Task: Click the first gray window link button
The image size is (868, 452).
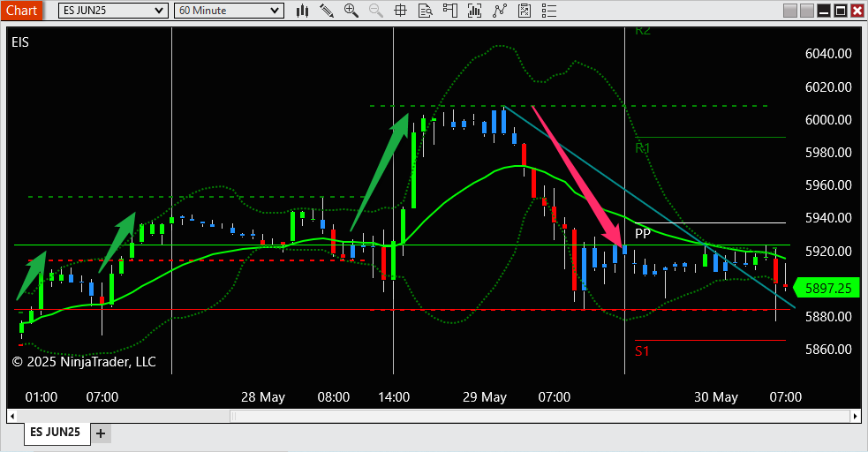Action: tap(790, 11)
